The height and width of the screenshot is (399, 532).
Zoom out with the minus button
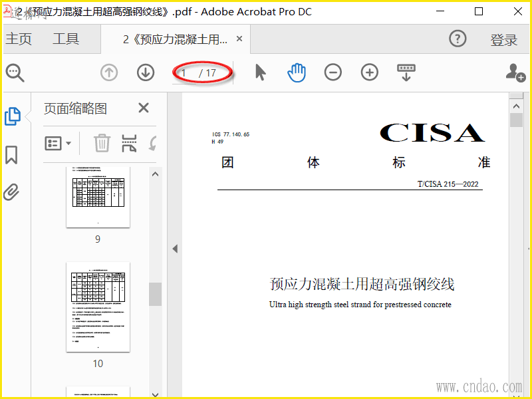[x=333, y=72]
